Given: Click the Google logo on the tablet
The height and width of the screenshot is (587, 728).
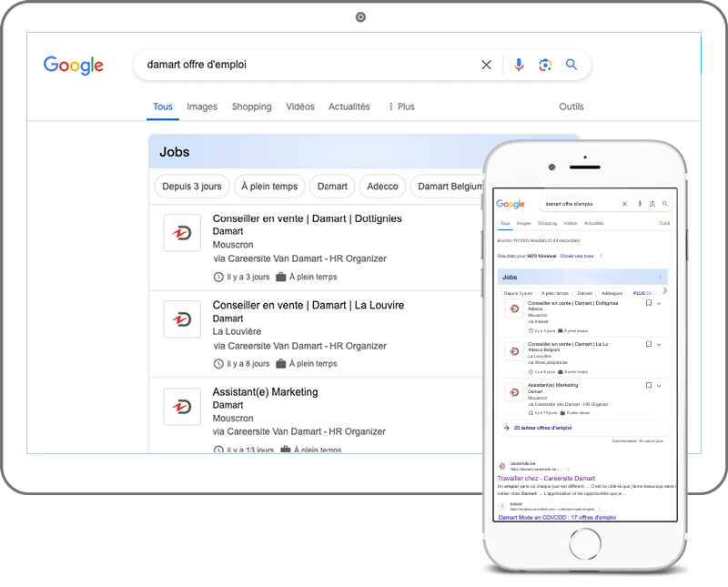Looking at the screenshot, I should [x=74, y=65].
